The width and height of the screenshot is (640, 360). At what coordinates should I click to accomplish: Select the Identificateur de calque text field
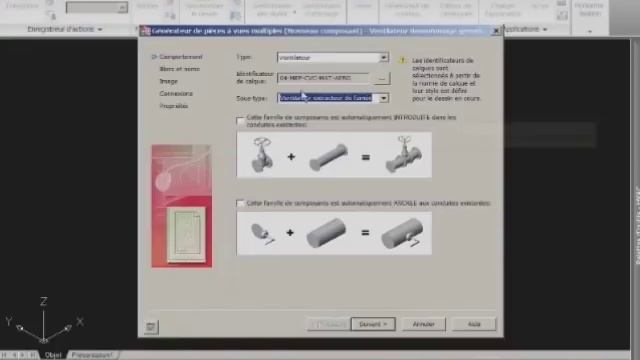tap(324, 78)
